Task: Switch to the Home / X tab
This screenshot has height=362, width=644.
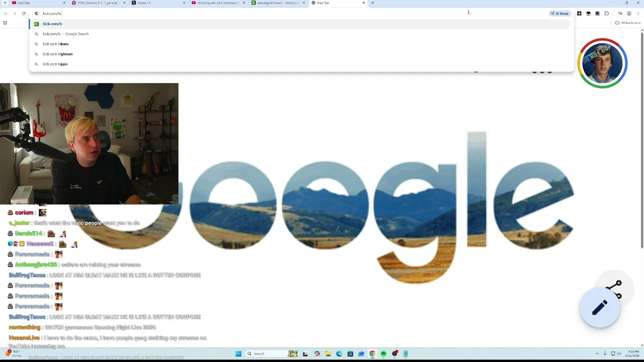Action: tap(158, 3)
